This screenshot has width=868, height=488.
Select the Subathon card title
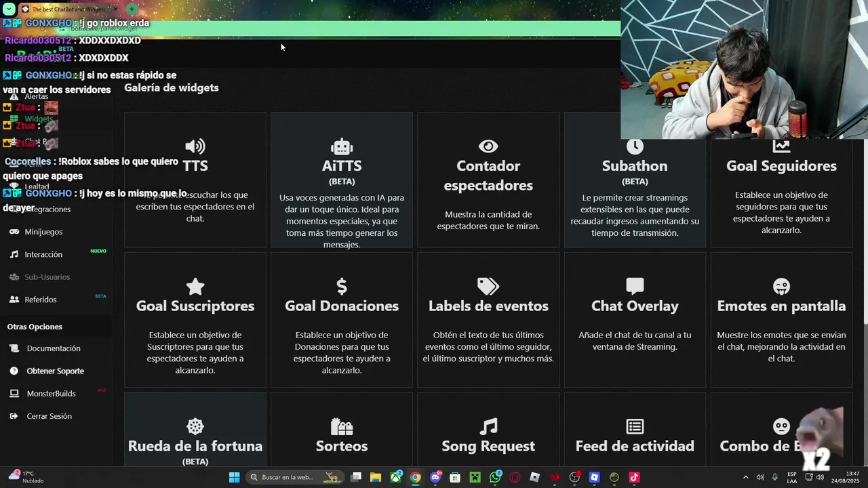(635, 165)
